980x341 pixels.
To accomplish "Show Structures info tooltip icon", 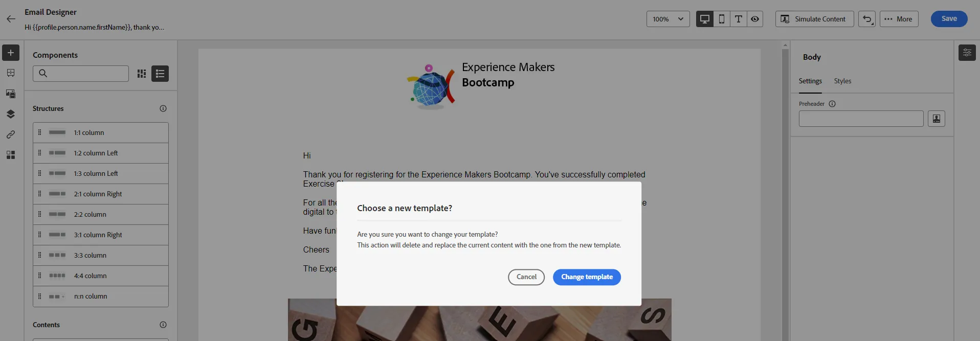I will coord(163,108).
